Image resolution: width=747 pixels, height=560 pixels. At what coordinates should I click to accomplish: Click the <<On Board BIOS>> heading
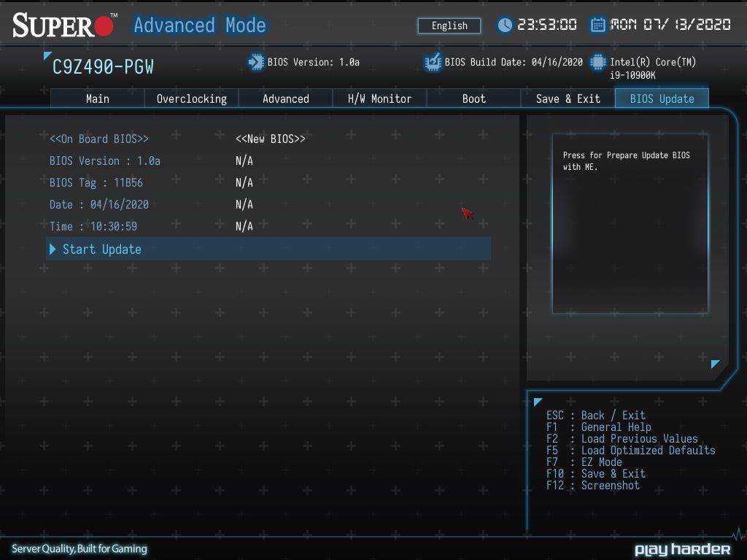[x=99, y=139]
